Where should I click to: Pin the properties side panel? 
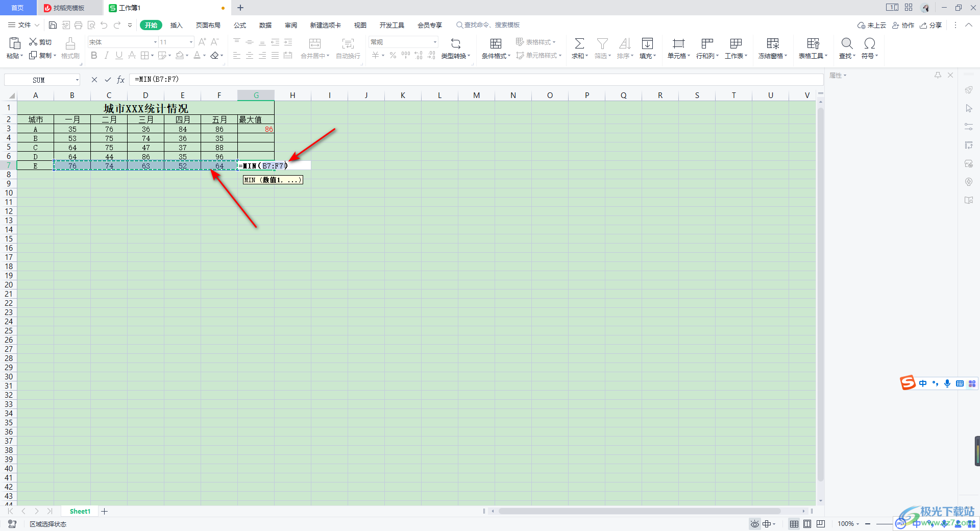coord(938,75)
